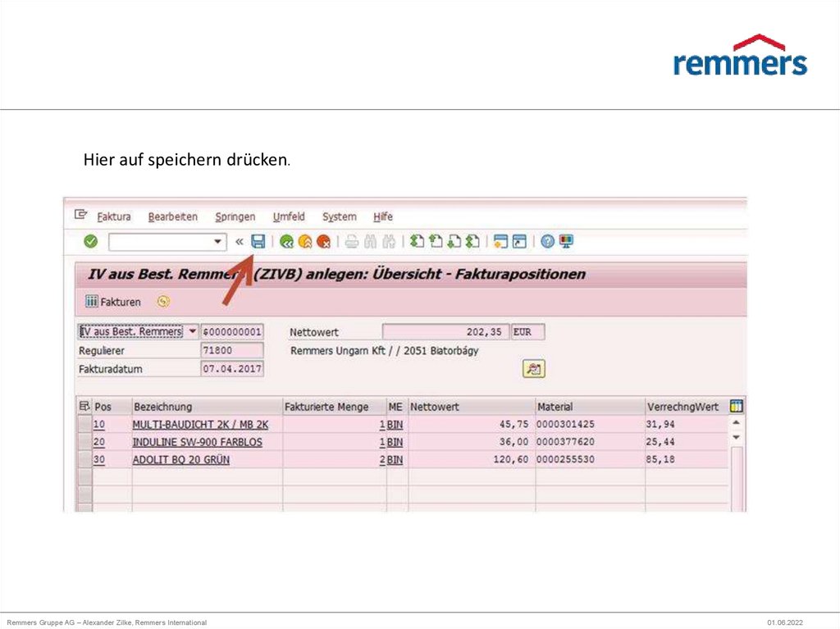
Task: Open INDULINE SW-900 FARBLOS item
Action: coord(198,442)
